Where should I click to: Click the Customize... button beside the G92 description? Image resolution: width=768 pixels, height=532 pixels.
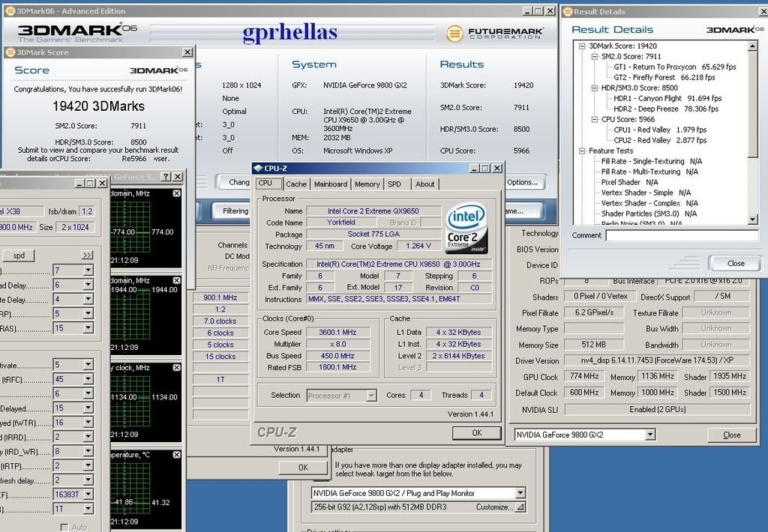click(x=500, y=507)
